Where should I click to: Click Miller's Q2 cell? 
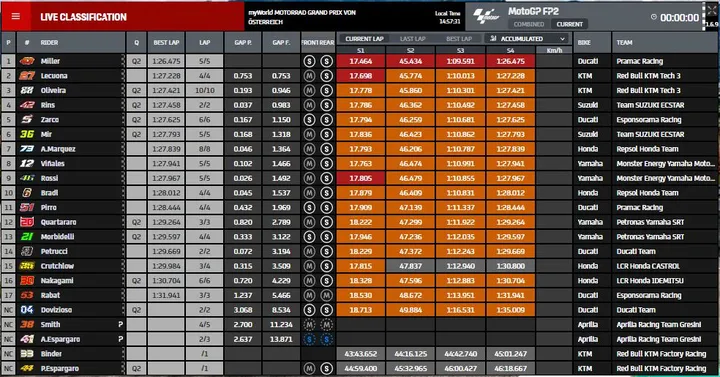point(136,61)
